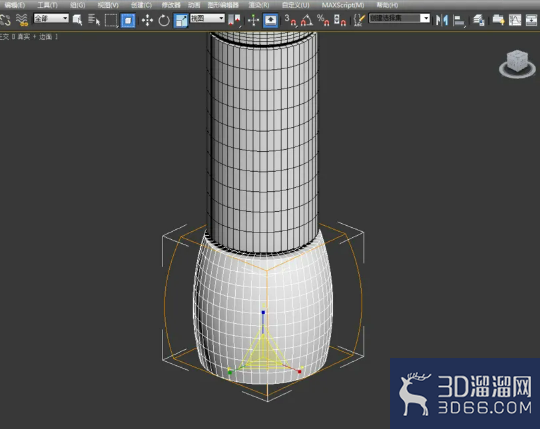Toggle Window/Crossing selection mode

pos(128,20)
